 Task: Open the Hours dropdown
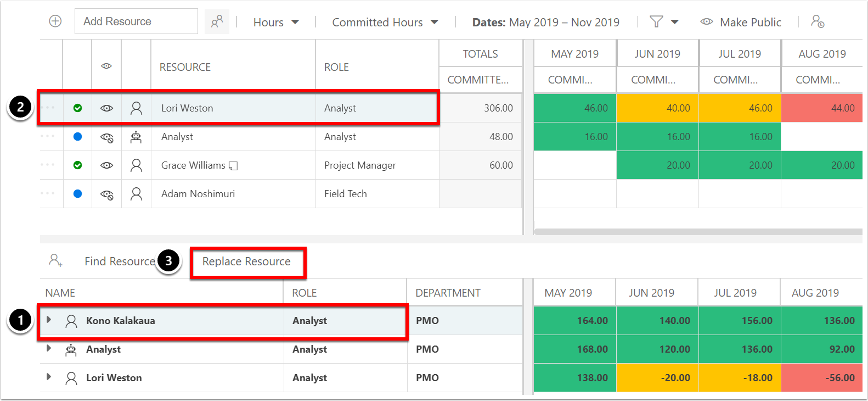pyautogui.click(x=276, y=23)
